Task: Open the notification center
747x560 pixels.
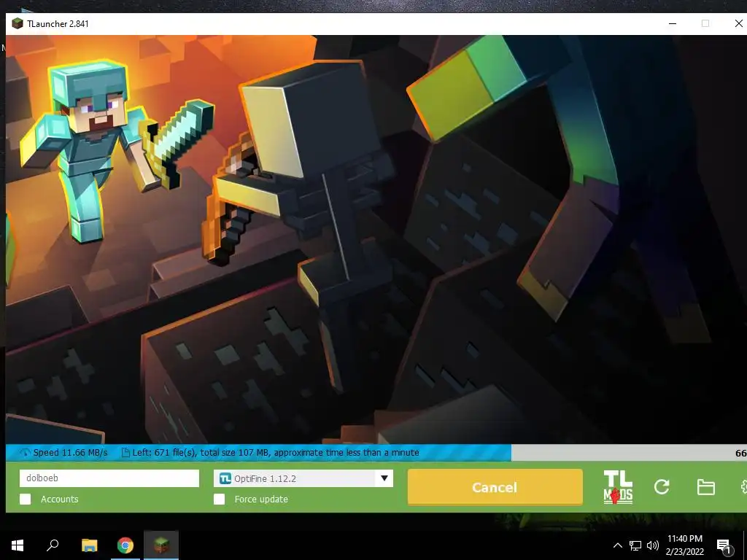Action: pyautogui.click(x=724, y=546)
